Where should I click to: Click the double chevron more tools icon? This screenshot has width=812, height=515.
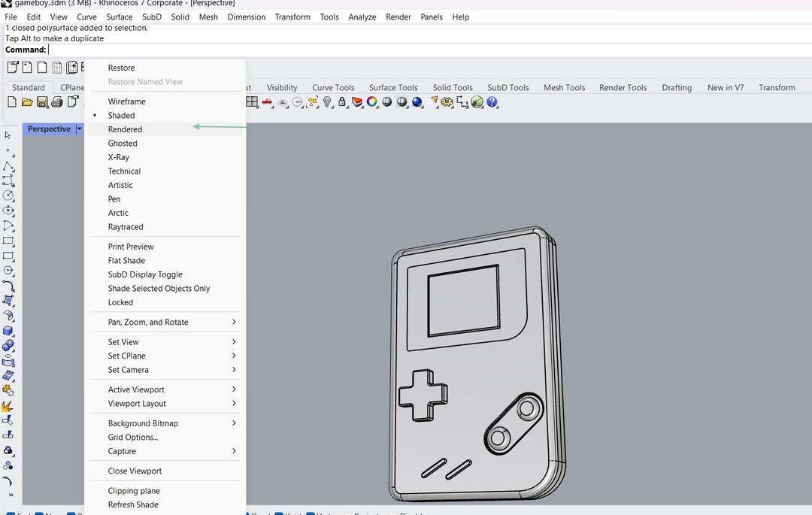coord(11,495)
